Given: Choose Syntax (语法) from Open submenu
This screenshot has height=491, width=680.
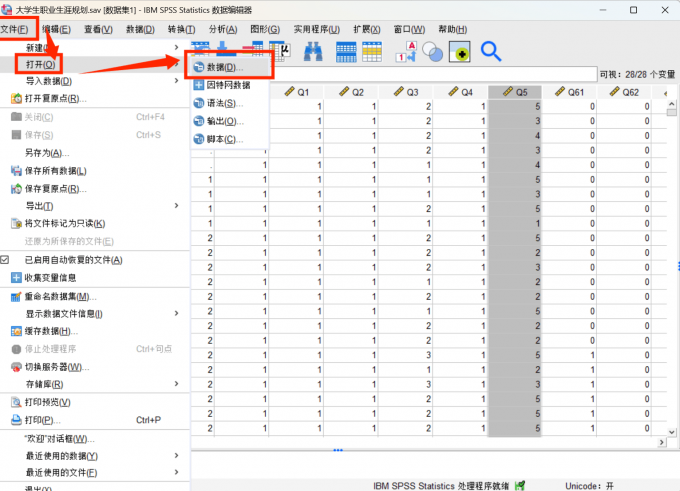Looking at the screenshot, I should click(224, 103).
